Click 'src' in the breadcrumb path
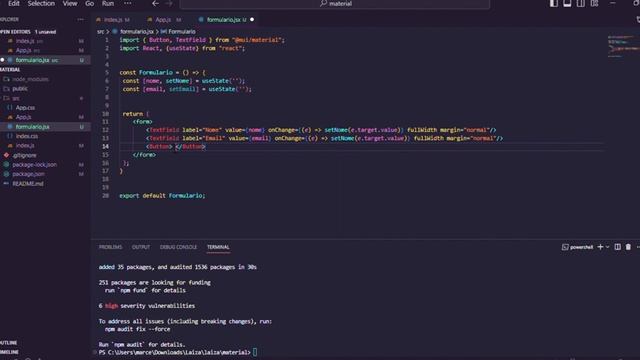 pyautogui.click(x=100, y=31)
